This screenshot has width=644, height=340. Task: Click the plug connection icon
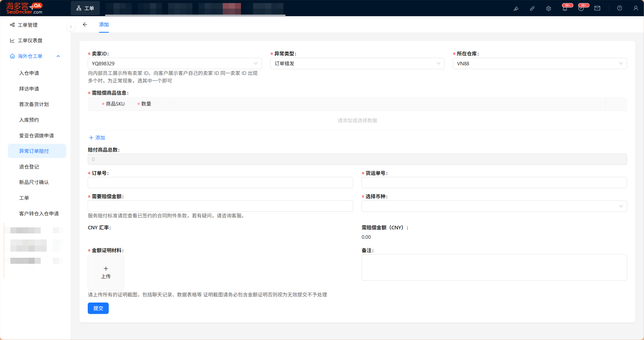pyautogui.click(x=532, y=8)
